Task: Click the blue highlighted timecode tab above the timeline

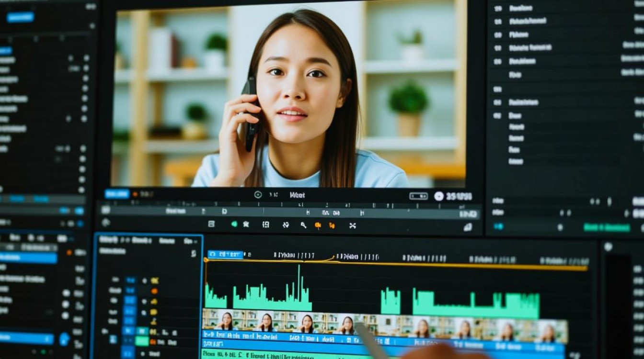Action: [x=226, y=255]
